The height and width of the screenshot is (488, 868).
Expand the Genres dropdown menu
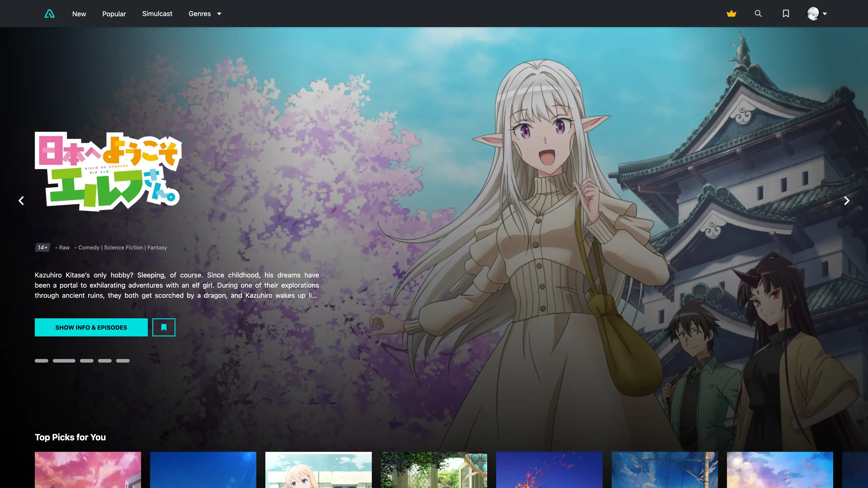coord(205,14)
